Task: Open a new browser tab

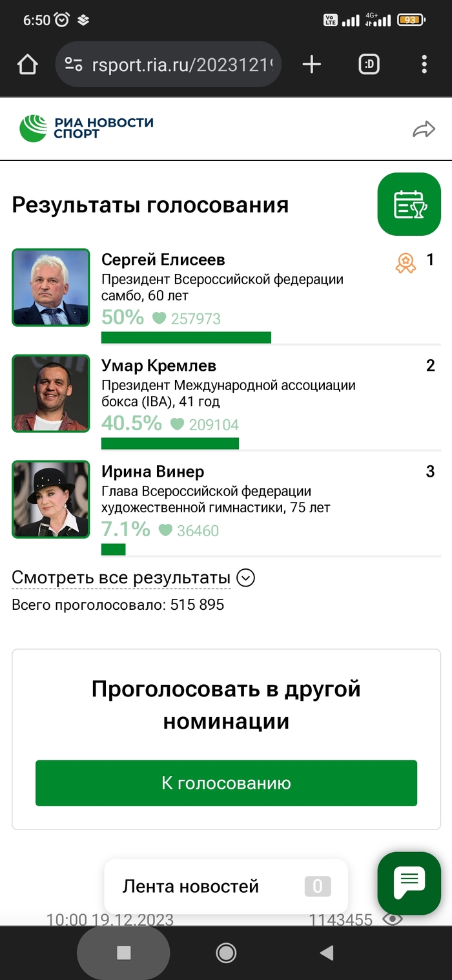Action: pos(311,65)
